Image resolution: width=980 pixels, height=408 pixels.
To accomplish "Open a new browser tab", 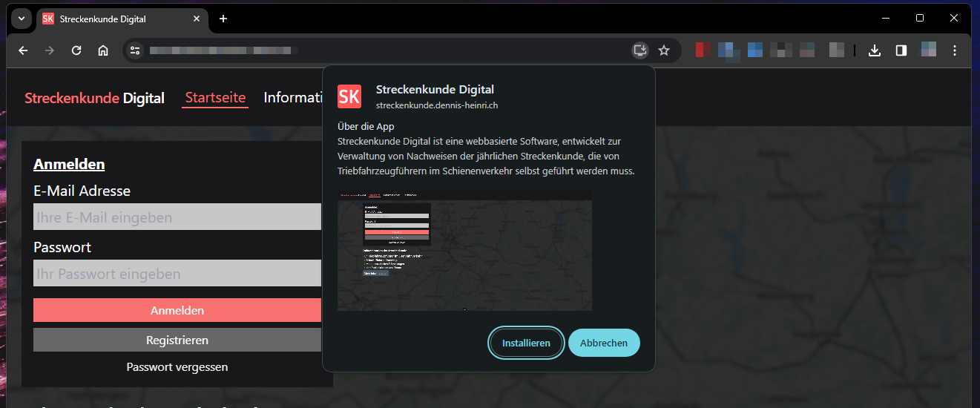I will (223, 19).
